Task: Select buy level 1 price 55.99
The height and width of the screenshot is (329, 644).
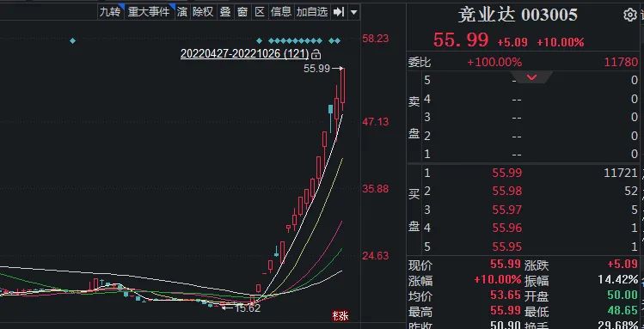Action: coord(507,173)
